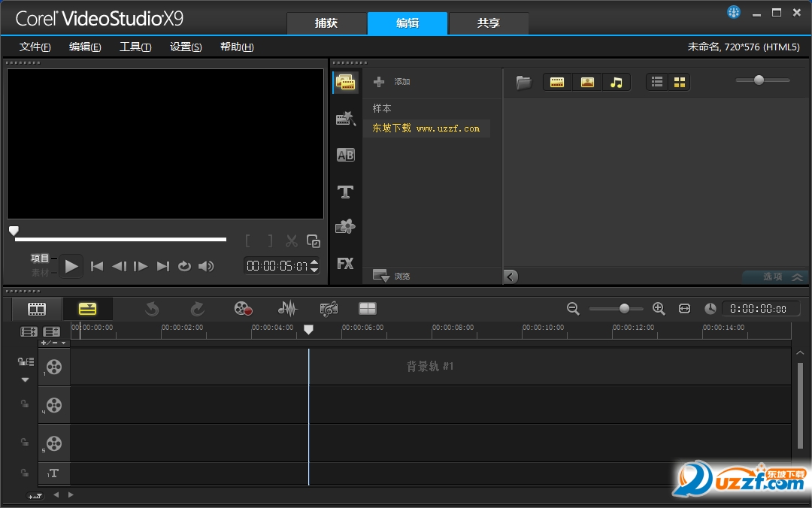The width and height of the screenshot is (812, 508).
Task: Select the 东坡下载 www.uzzf.com folder
Action: (426, 128)
